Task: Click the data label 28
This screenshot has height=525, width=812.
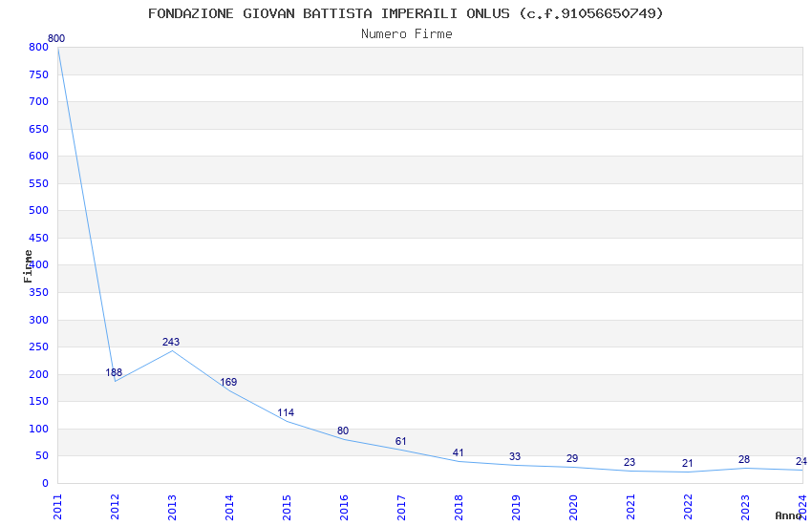Action: point(744,460)
